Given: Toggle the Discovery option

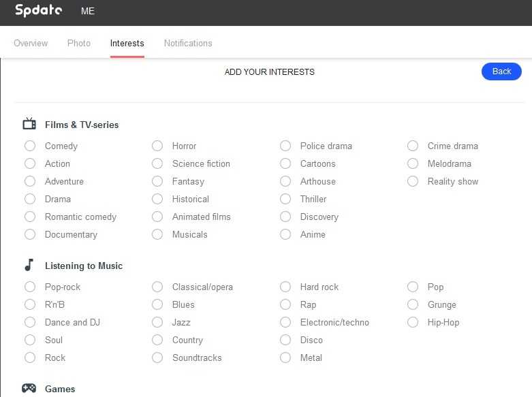Looking at the screenshot, I should pos(285,217).
